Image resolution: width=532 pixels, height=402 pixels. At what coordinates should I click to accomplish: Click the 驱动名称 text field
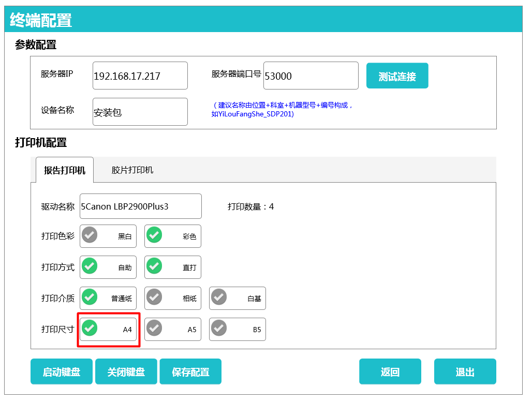tap(140, 206)
